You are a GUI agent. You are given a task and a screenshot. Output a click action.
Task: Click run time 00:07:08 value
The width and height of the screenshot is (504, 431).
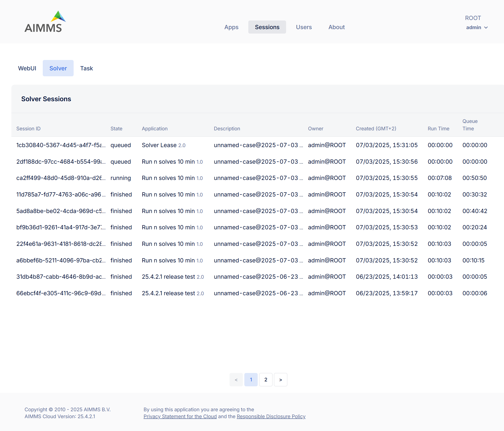point(440,178)
